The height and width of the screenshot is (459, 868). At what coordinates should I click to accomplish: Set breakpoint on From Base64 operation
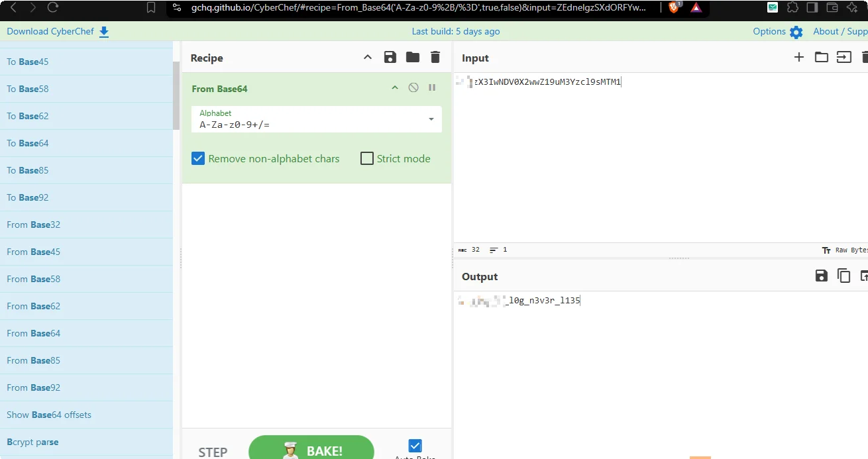[x=432, y=87]
